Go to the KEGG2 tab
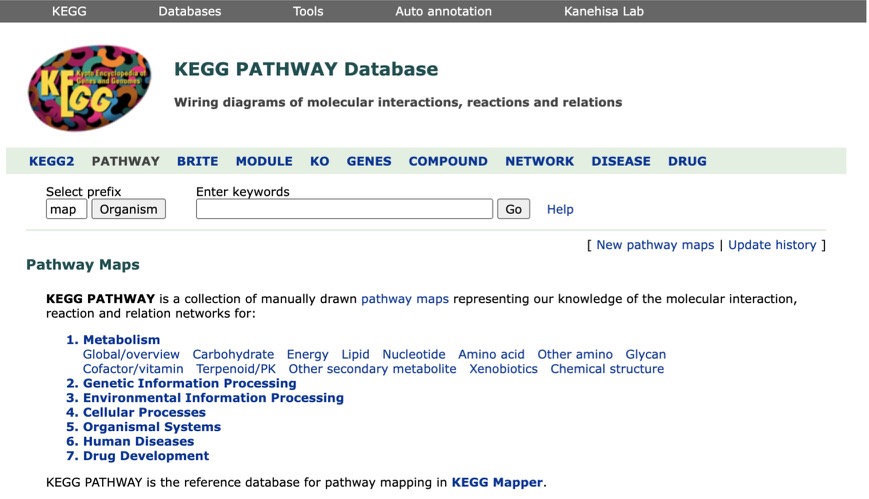Screen dimensions: 869x499 52,161
